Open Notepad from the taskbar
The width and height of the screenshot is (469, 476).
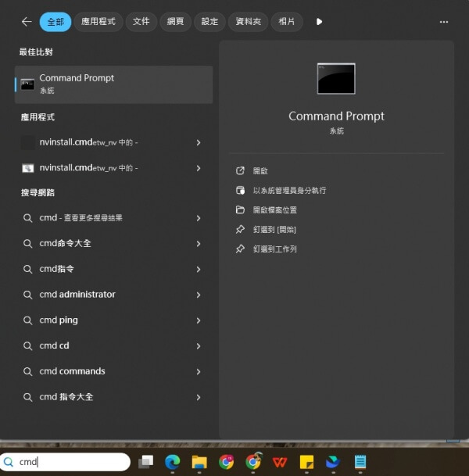360,462
